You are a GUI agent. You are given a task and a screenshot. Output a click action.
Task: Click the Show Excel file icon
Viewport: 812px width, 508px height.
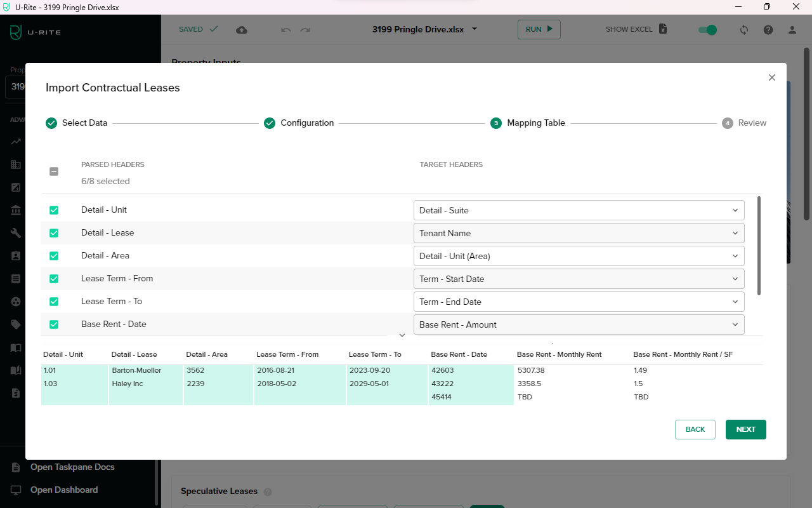(663, 29)
